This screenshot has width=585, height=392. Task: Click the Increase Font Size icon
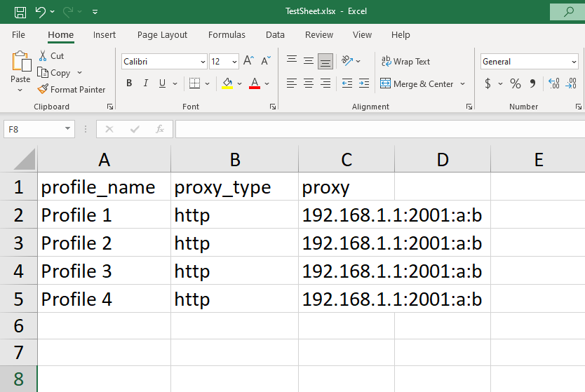click(248, 61)
